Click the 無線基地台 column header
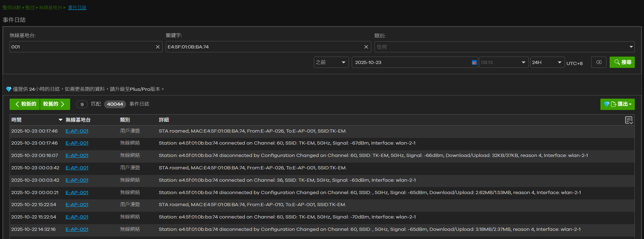 point(78,120)
